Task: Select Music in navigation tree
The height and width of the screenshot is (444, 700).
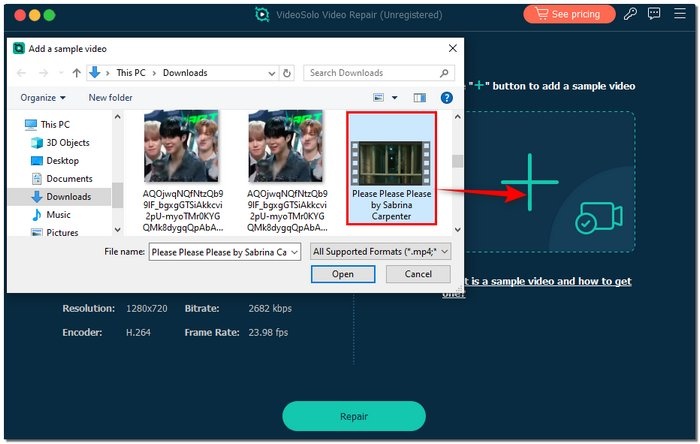Action: click(x=58, y=215)
